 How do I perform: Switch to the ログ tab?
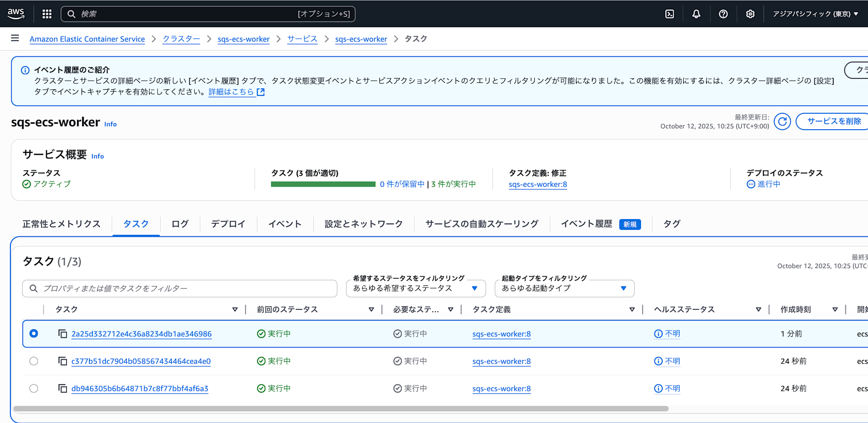pyautogui.click(x=180, y=224)
